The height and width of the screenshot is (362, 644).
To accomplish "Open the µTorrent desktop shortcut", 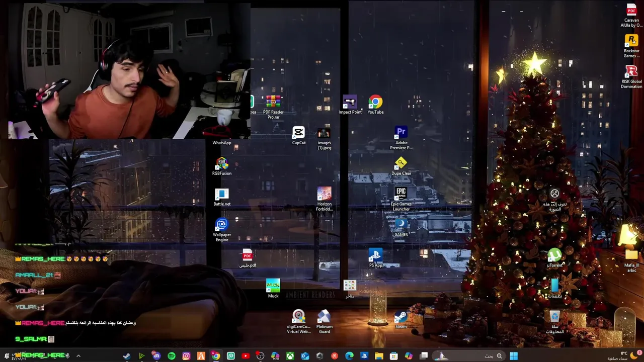I will [554, 258].
